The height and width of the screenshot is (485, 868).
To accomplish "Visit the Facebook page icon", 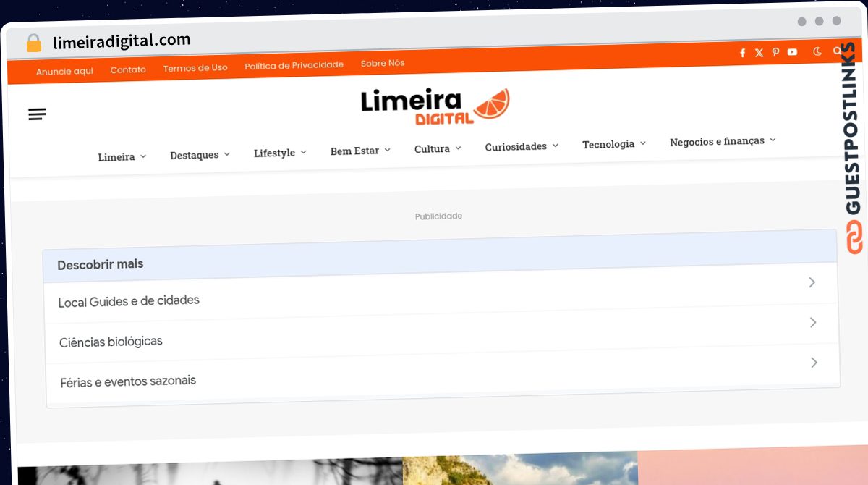I will tap(742, 53).
